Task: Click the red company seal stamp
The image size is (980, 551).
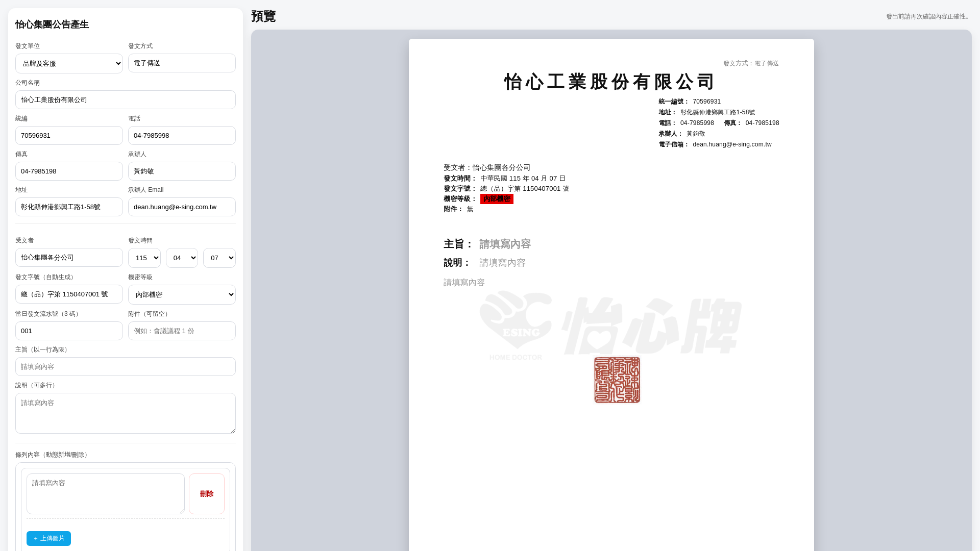Action: [617, 380]
